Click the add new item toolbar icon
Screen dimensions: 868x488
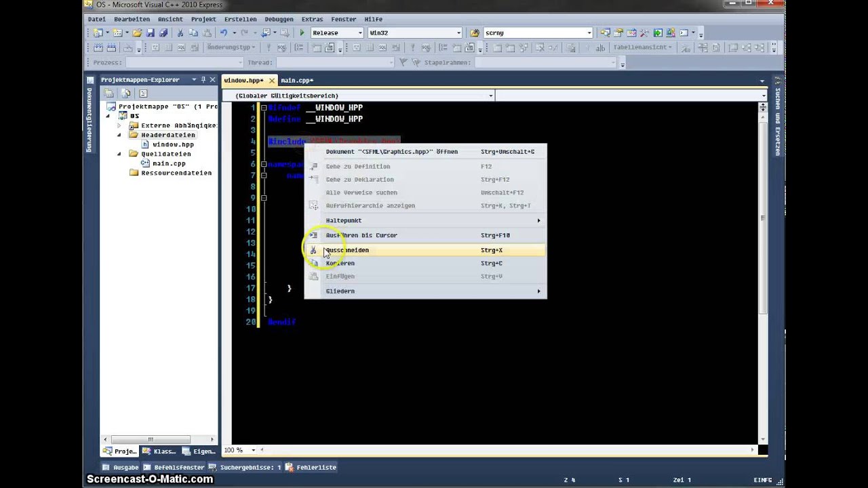(117, 33)
